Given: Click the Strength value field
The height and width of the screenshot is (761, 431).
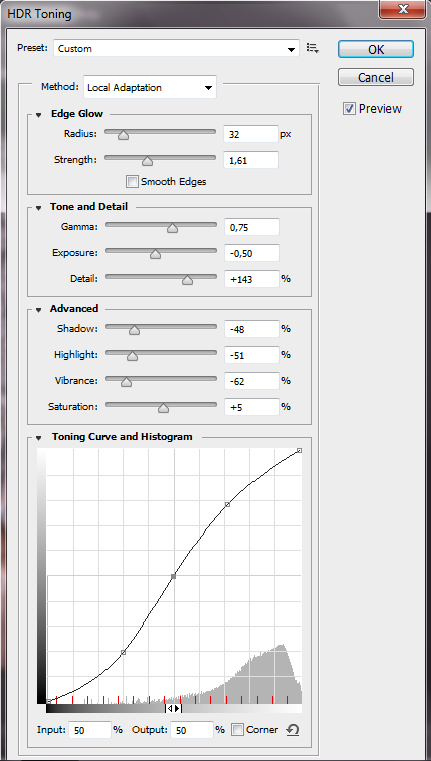Looking at the screenshot, I should point(251,160).
